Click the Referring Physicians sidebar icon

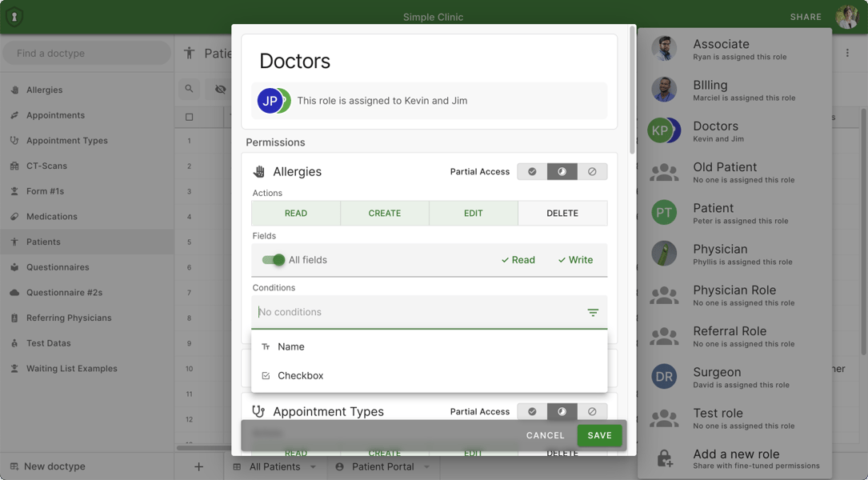click(x=14, y=318)
